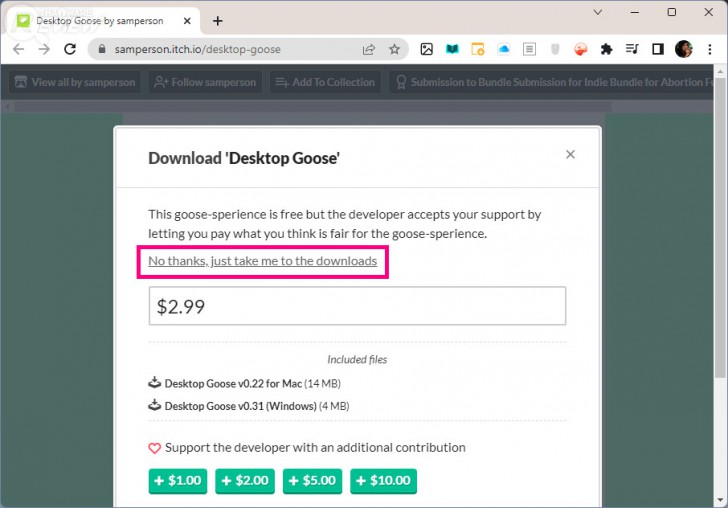Click the padlock site info icon

coord(102,49)
